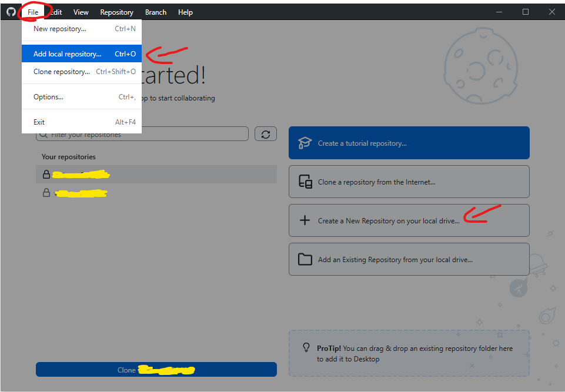
Task: Select the first locked repository in list
Action: click(x=156, y=175)
